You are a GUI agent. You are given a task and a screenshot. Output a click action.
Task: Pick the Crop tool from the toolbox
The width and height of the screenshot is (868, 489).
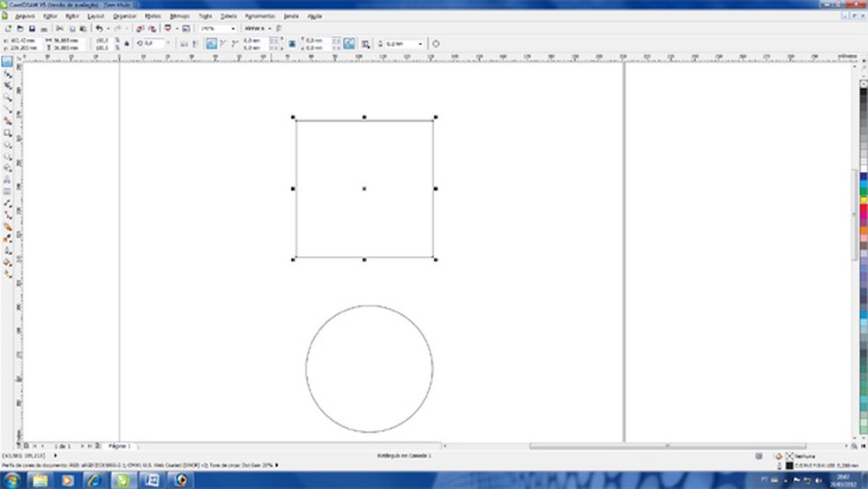pos(7,86)
